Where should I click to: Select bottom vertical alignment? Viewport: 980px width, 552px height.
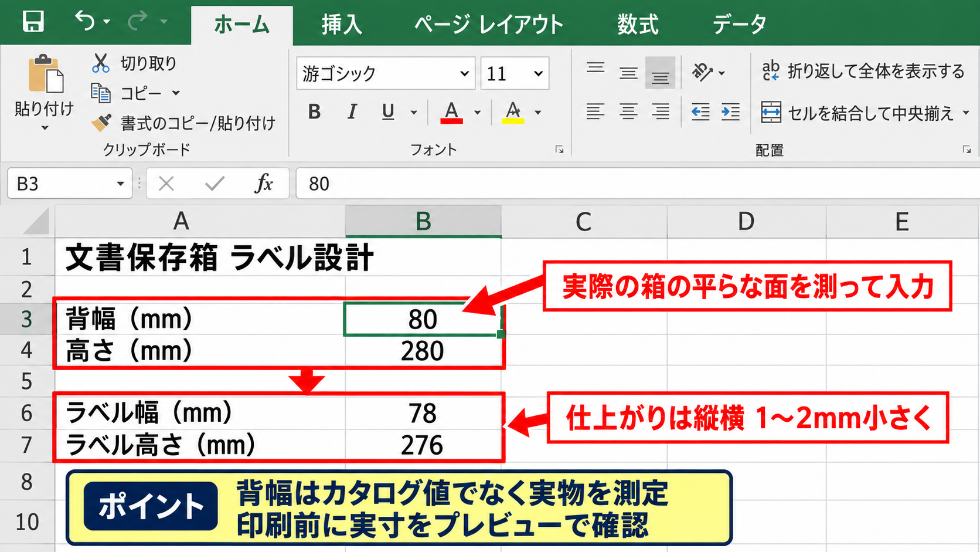(661, 73)
